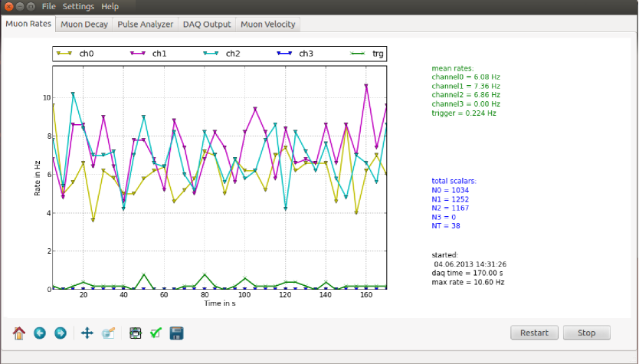
Task: Click the 'channel2 = 6.86 Hz' text
Action: 466,95
